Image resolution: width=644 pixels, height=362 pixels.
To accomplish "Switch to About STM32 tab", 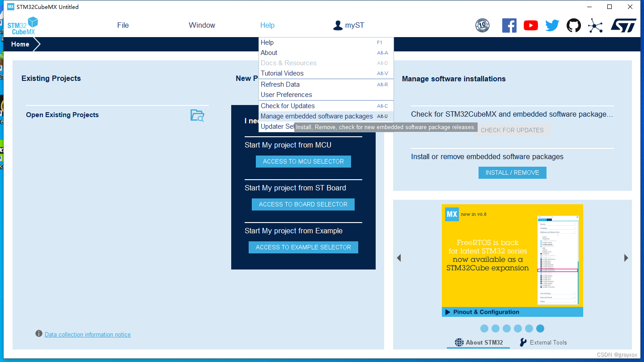I will [479, 343].
